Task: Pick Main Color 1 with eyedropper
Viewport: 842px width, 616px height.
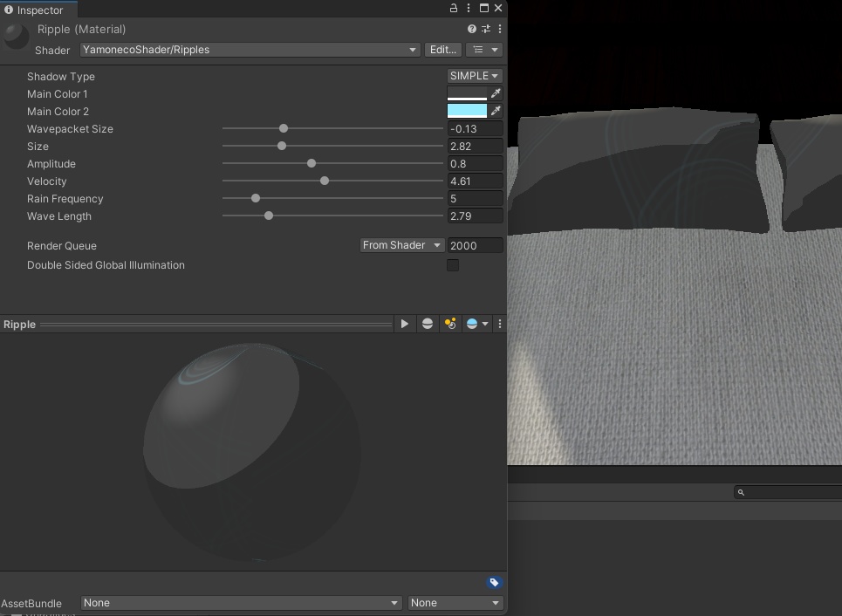Action: (496, 93)
